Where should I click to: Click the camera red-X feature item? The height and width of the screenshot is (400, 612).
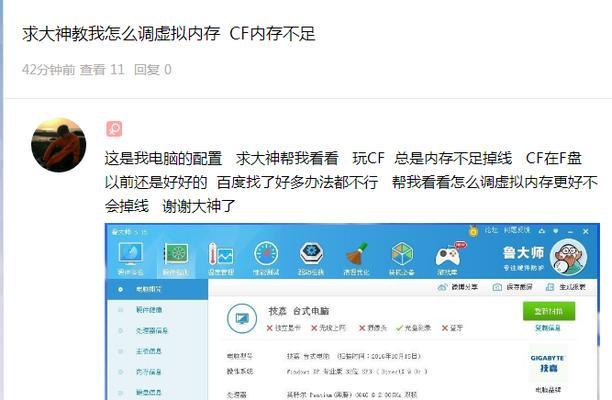(x=373, y=328)
